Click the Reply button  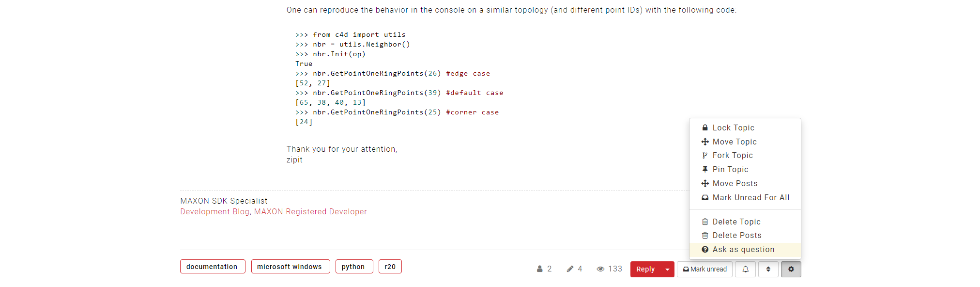(645, 269)
